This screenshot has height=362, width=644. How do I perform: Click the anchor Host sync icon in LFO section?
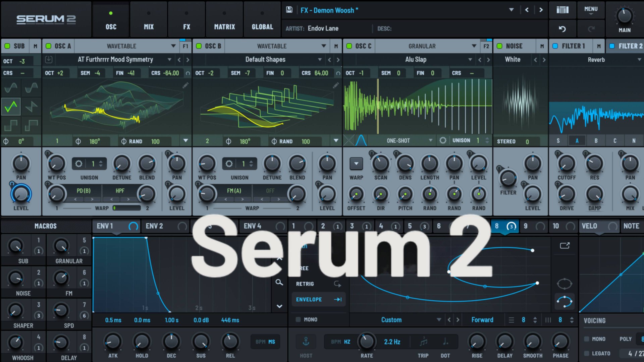(306, 341)
